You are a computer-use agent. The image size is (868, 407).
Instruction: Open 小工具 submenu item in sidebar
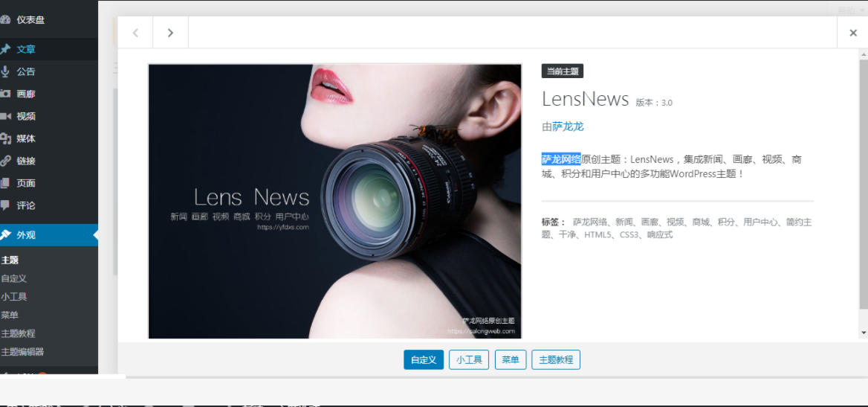(x=14, y=297)
